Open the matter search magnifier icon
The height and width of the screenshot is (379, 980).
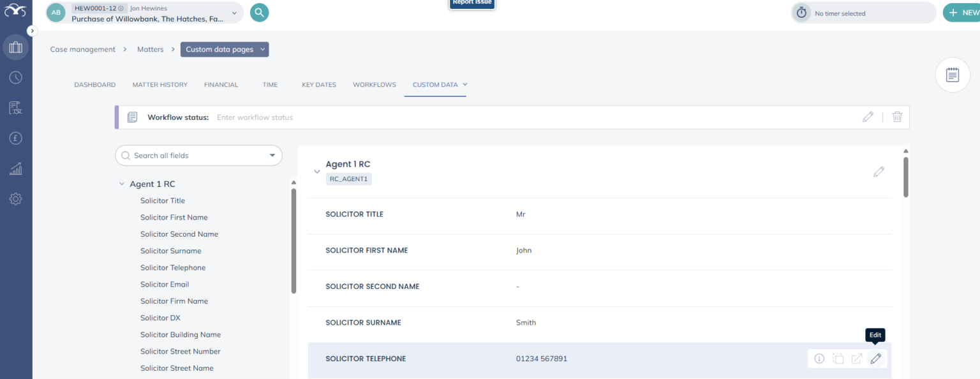pyautogui.click(x=259, y=12)
